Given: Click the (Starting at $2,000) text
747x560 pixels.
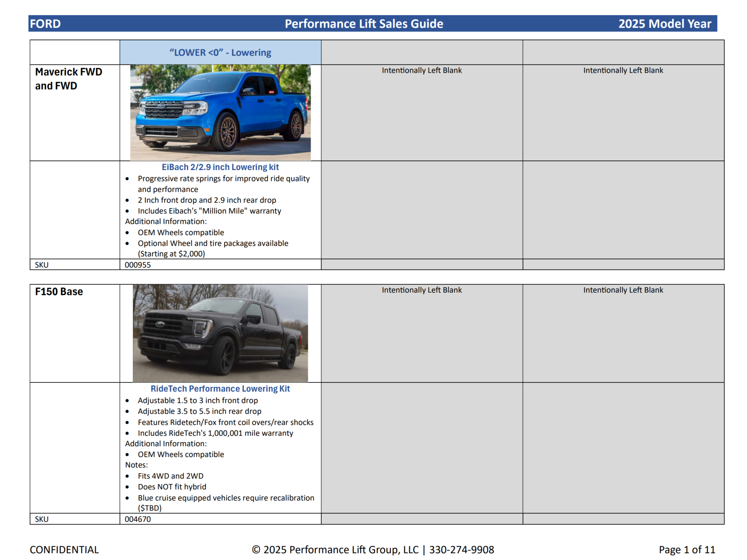Looking at the screenshot, I should point(171,254).
